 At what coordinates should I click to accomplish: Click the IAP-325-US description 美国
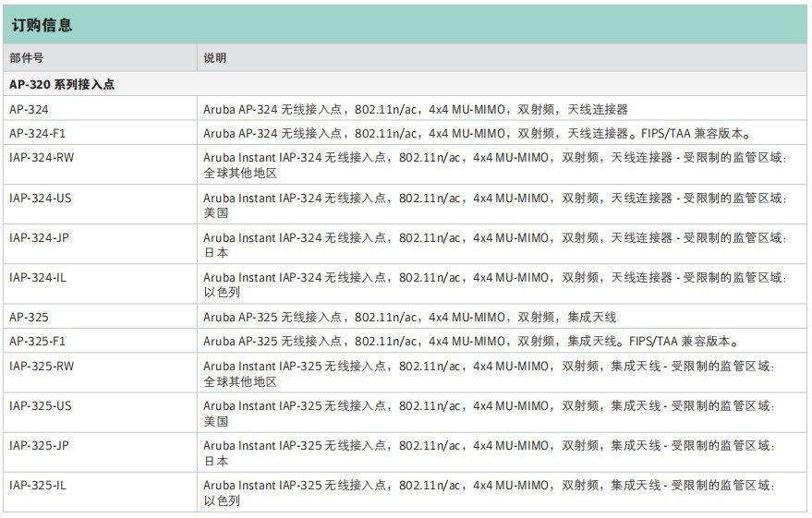pyautogui.click(x=489, y=414)
